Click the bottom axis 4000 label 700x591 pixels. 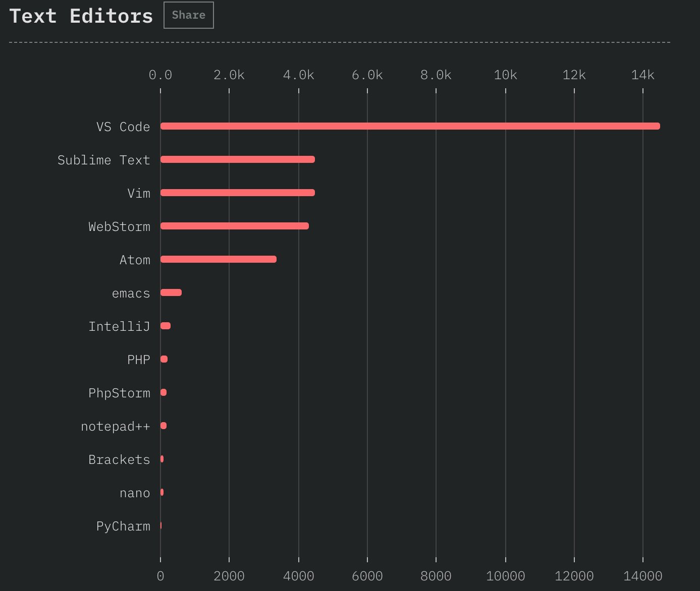[298, 576]
